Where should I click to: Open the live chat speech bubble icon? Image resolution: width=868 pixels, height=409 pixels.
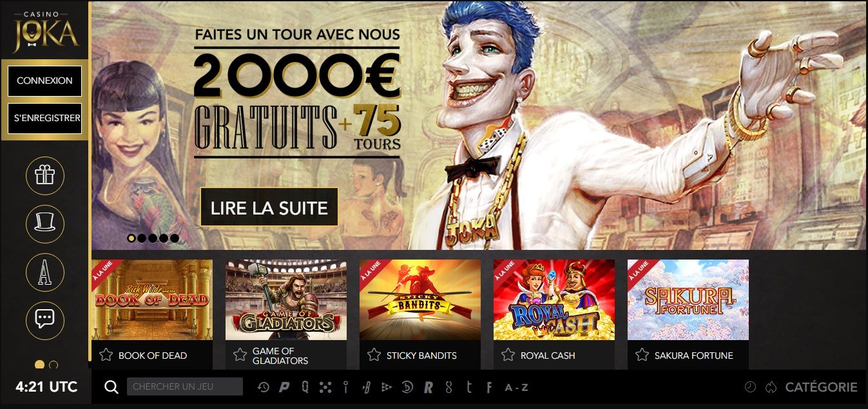(44, 319)
